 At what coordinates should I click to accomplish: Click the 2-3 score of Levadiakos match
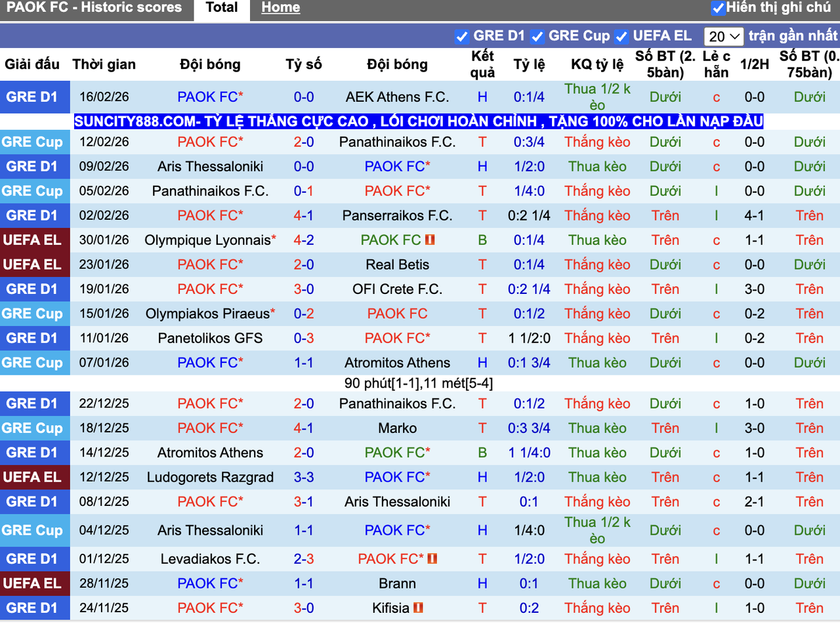click(x=304, y=559)
